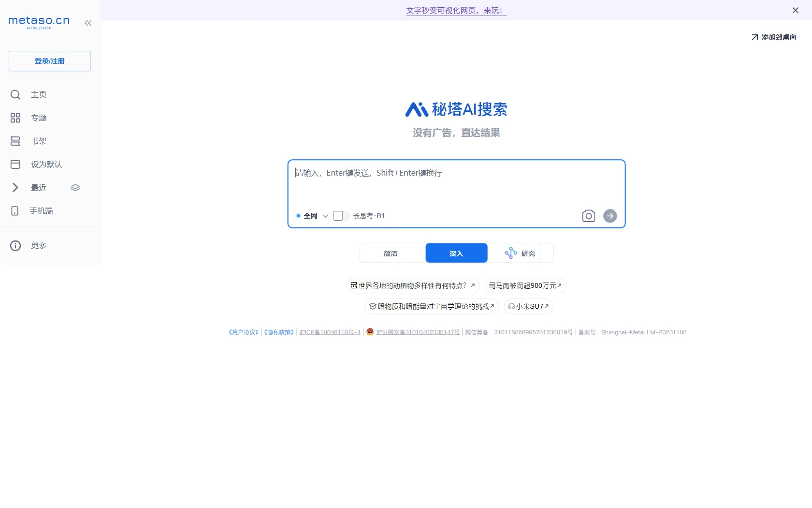This screenshot has width=812, height=508.
Task: Click the 网信算备 number text
Action: coord(519,332)
